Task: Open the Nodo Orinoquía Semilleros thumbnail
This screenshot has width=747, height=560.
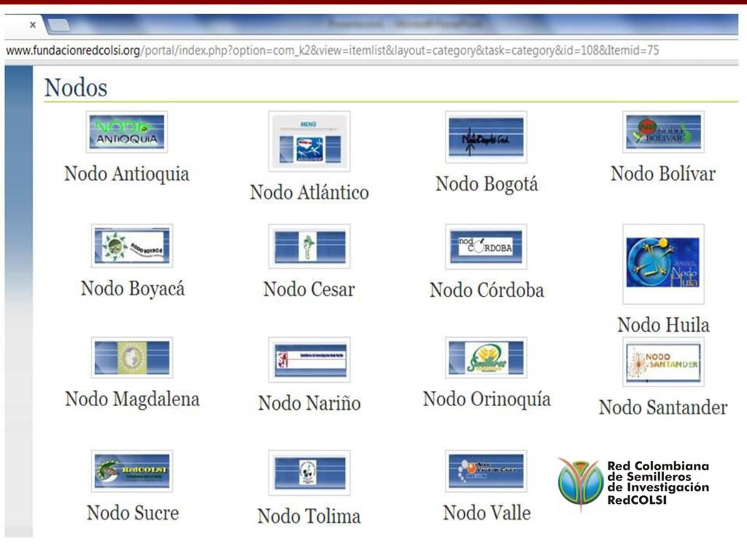Action: coord(486,357)
